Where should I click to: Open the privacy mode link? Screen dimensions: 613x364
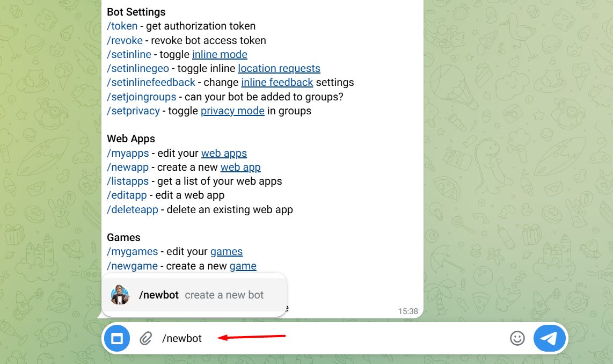[232, 111]
